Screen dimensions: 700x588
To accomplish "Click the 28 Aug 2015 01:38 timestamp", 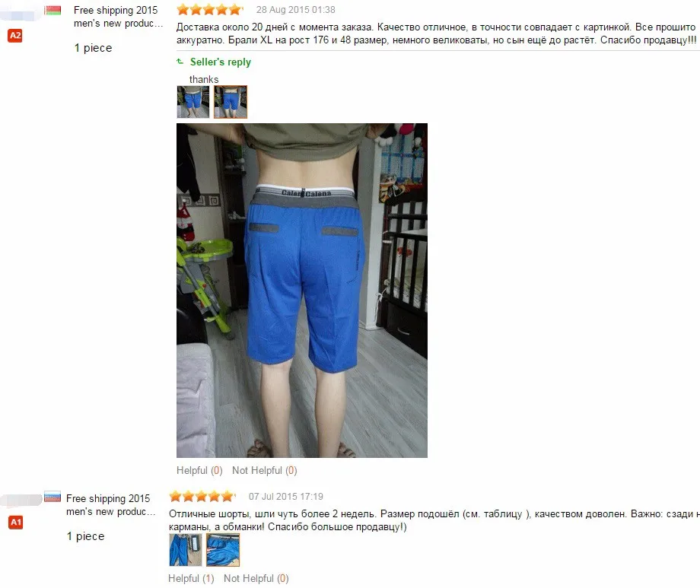I will click(295, 9).
